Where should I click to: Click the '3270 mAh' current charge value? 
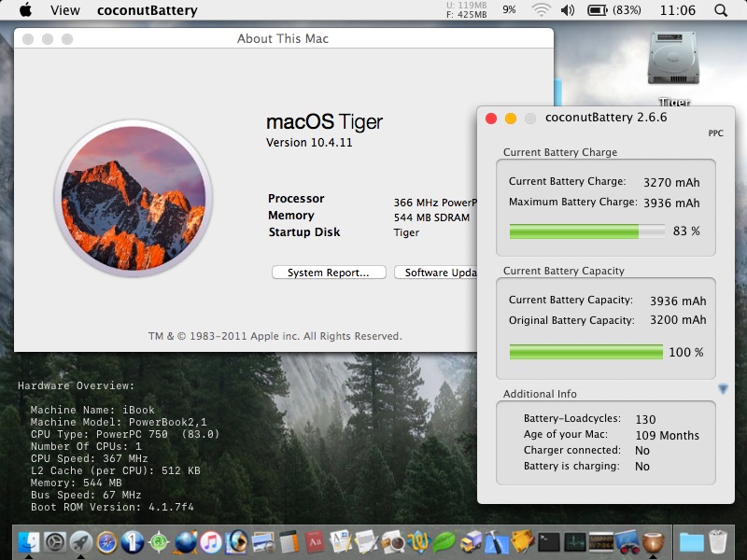671,182
